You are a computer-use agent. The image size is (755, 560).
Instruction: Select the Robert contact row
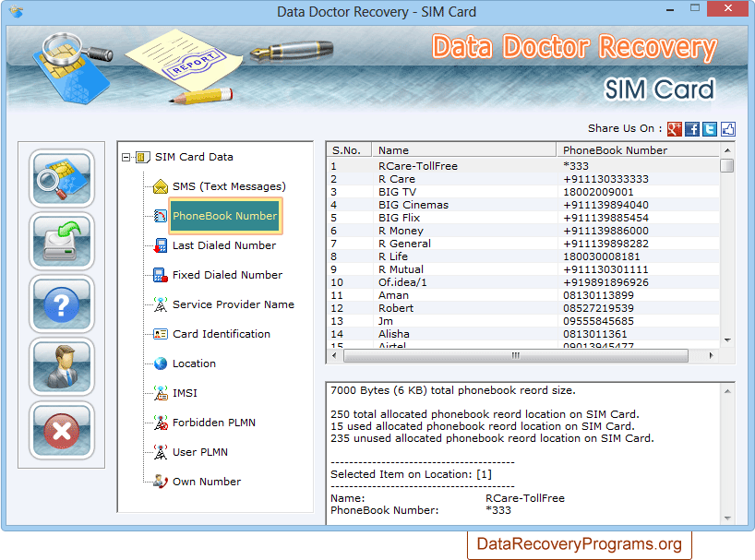pos(523,308)
